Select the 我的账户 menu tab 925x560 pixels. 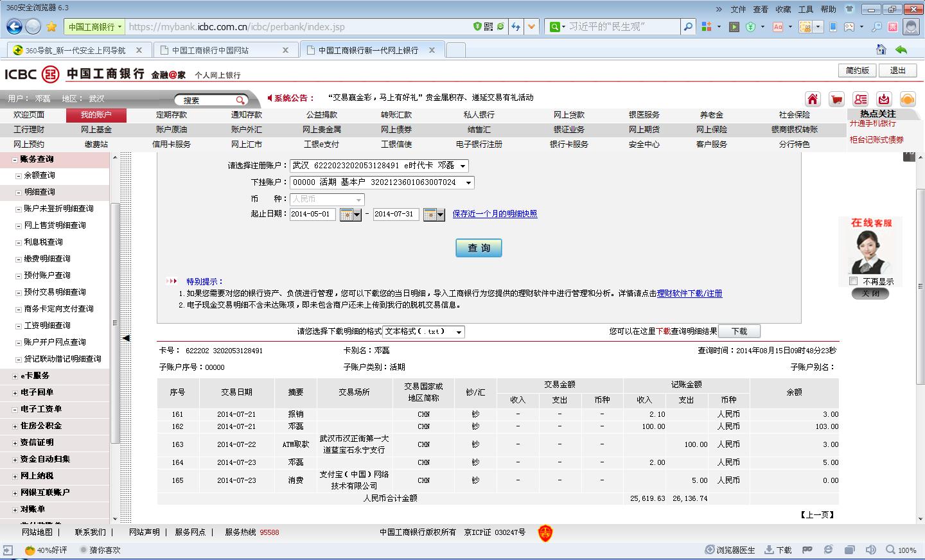coord(96,115)
